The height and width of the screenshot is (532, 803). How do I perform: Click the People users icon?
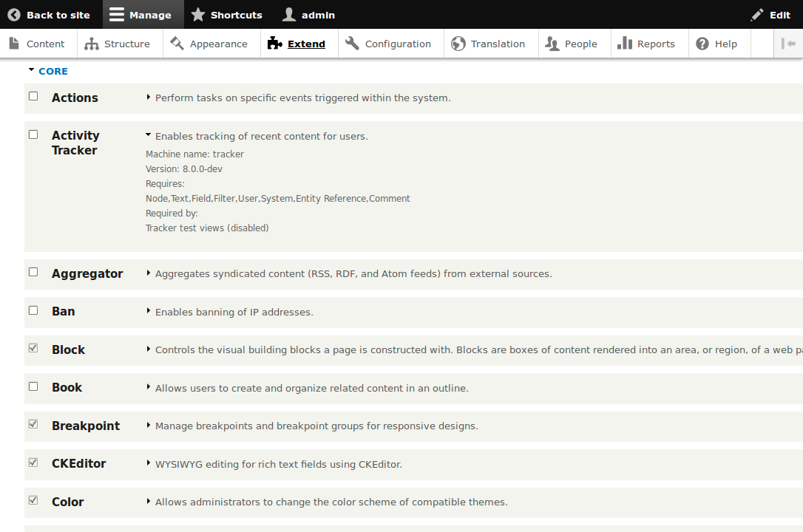click(552, 44)
